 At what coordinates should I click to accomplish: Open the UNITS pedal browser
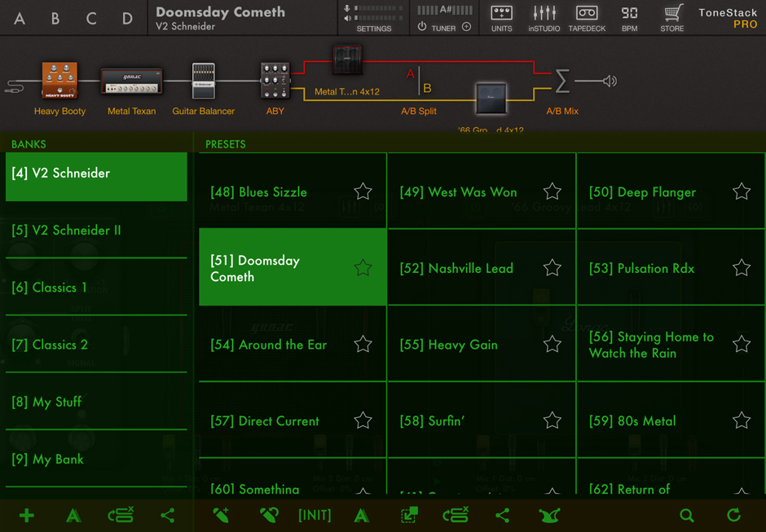pyautogui.click(x=501, y=18)
